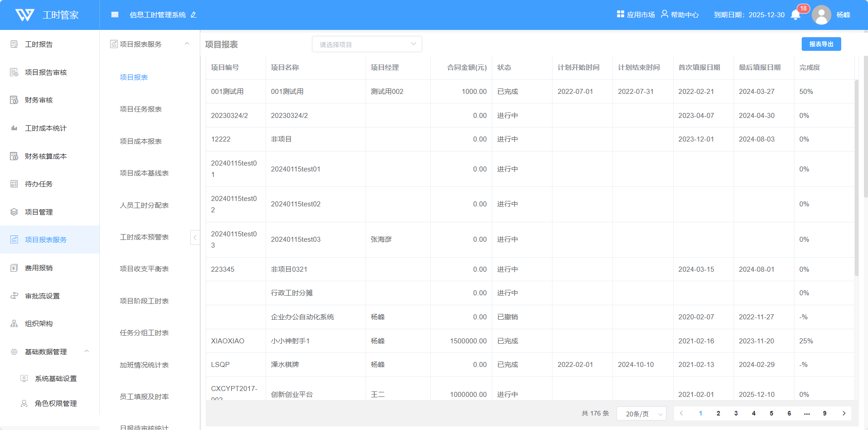Click the edit pencil icon beside system title
This screenshot has width=868, height=430.
coord(194,15)
